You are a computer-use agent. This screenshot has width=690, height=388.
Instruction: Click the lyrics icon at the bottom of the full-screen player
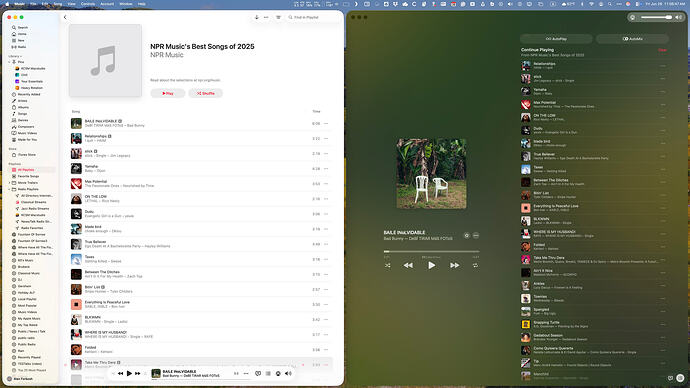pos(670,378)
